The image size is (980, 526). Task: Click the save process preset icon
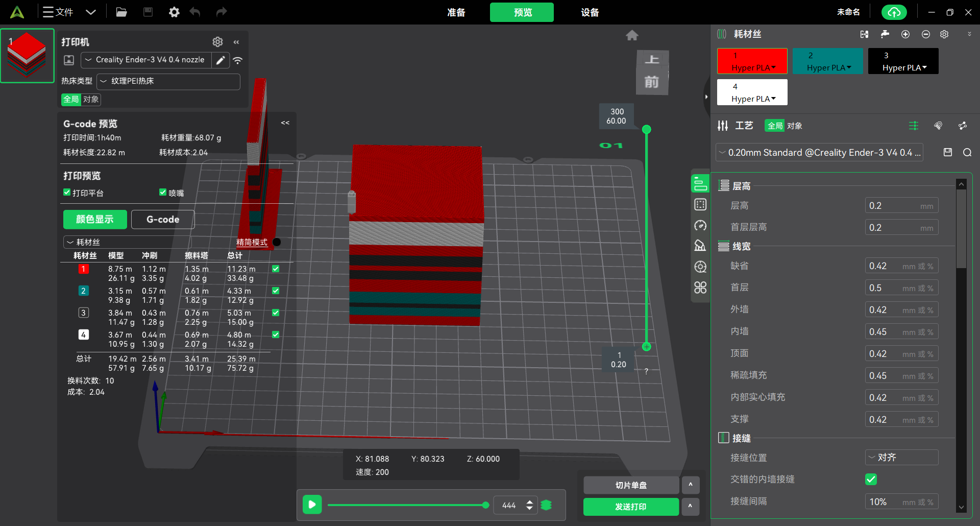pyautogui.click(x=948, y=152)
